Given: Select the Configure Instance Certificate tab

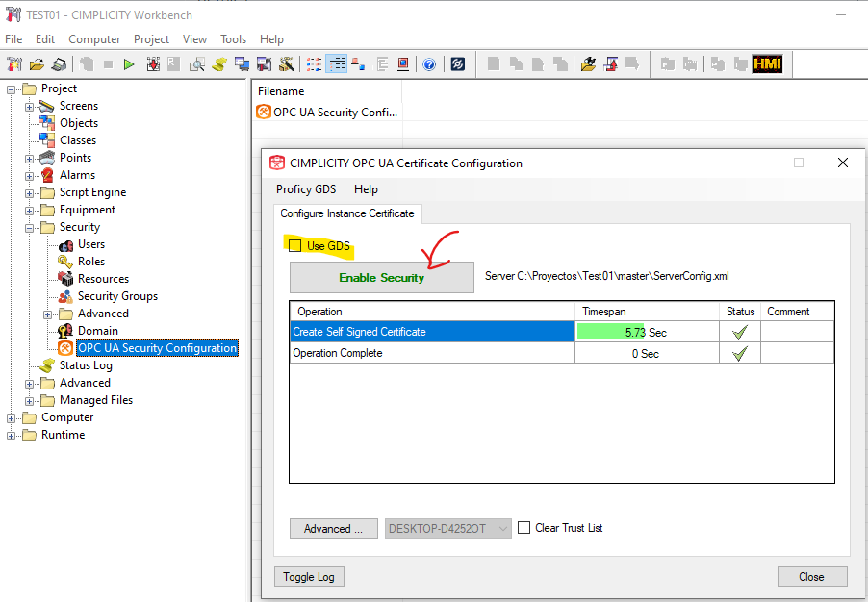Looking at the screenshot, I should coord(347,213).
